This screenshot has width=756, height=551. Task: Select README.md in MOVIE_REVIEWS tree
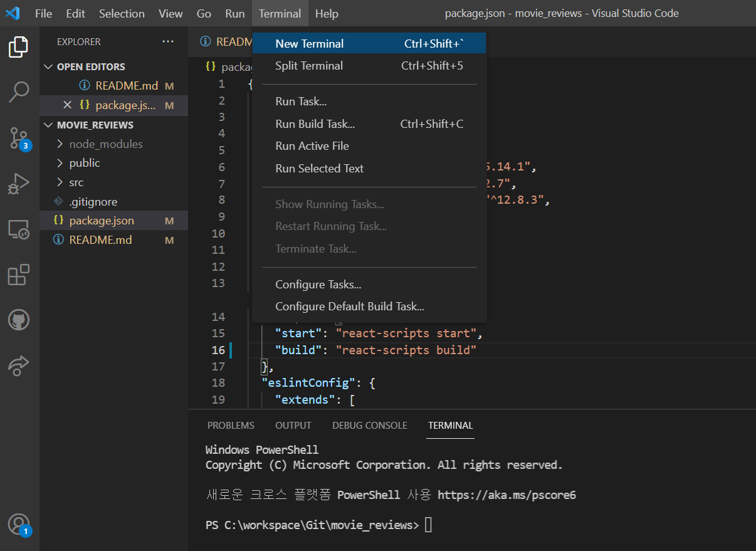pyautogui.click(x=114, y=240)
